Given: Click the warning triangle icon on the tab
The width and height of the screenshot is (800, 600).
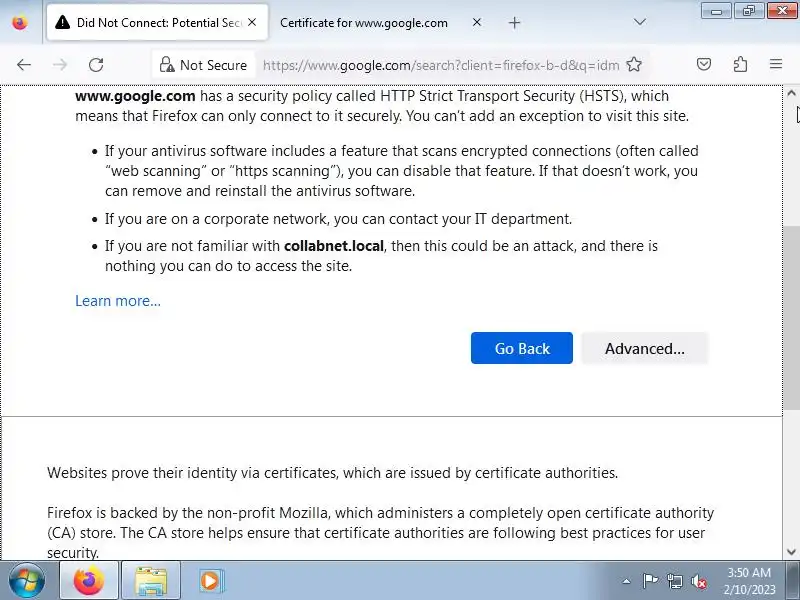Looking at the screenshot, I should 62,22.
